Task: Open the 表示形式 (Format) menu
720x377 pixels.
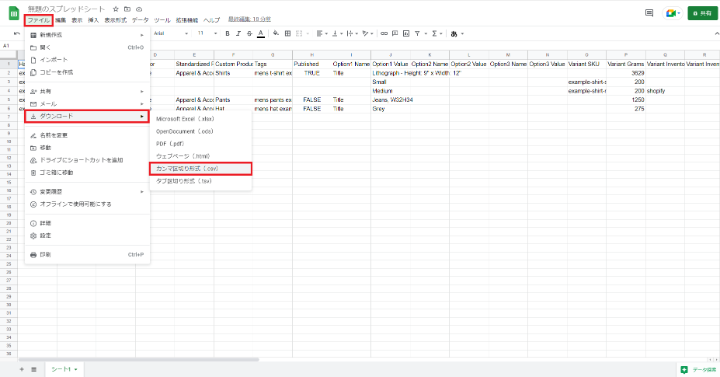Action: (115, 20)
